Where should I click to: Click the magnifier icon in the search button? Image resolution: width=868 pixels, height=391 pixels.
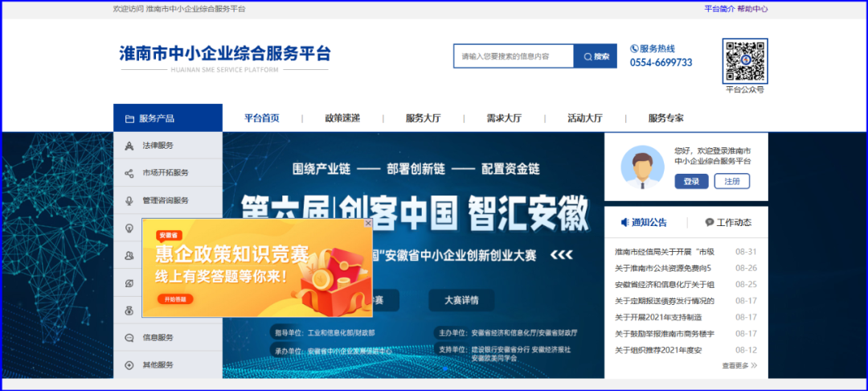click(588, 56)
